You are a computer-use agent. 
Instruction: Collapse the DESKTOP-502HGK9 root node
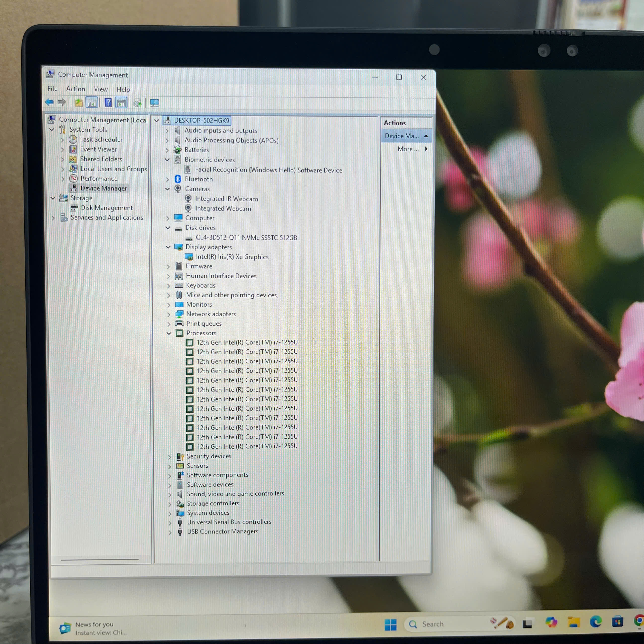[x=156, y=120]
